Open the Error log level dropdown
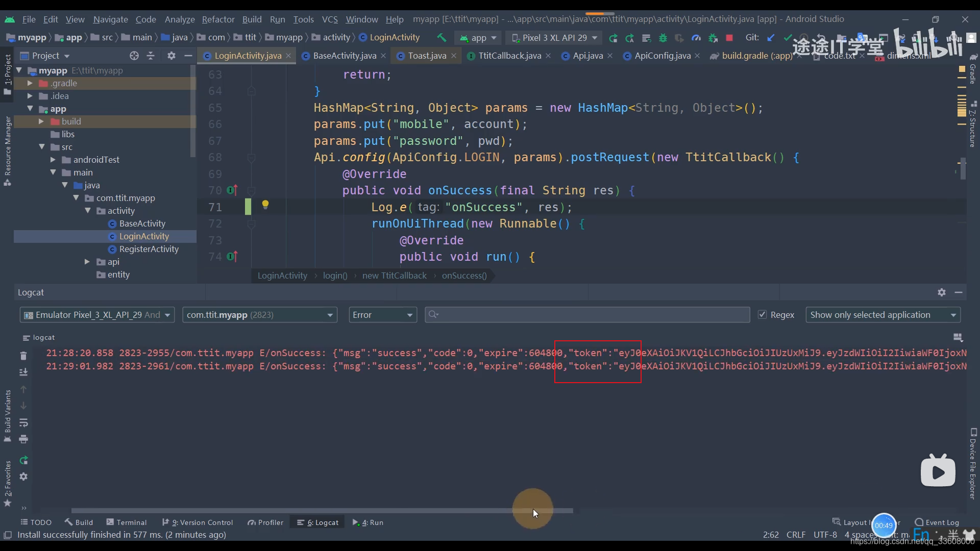The height and width of the screenshot is (551, 980). click(x=382, y=315)
